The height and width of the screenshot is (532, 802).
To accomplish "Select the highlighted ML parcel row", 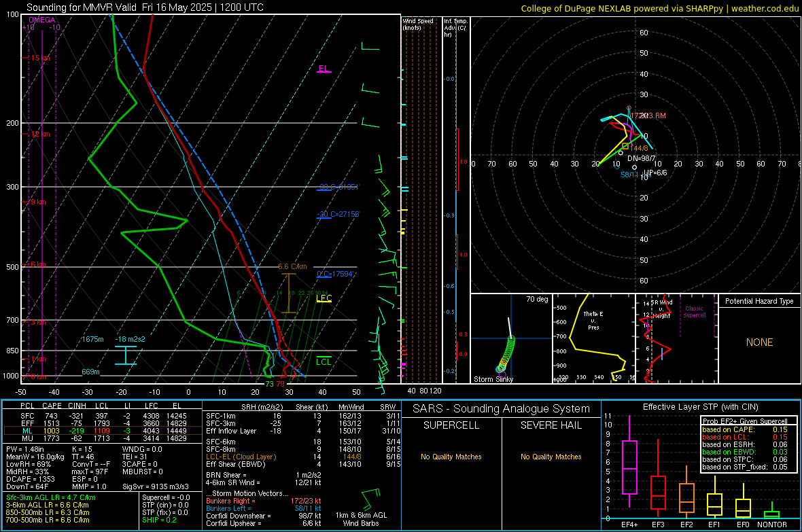I will [103, 431].
